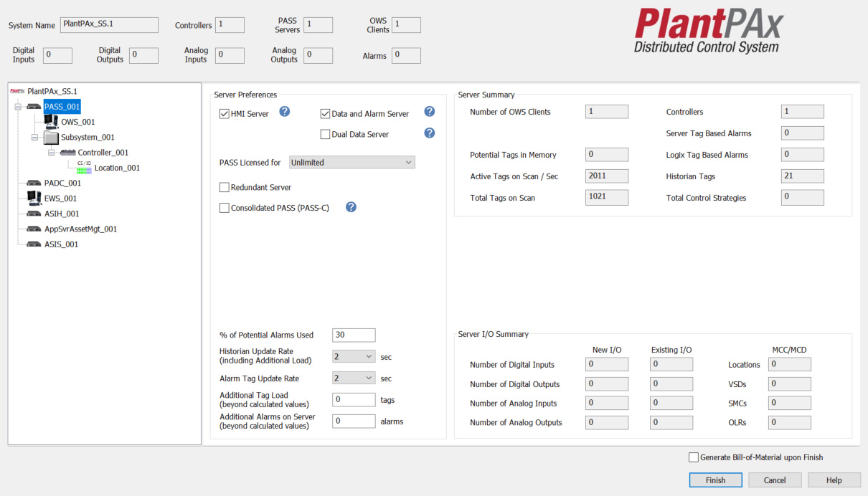
Task: Enable the Redundant Server checkbox
Action: [225, 187]
